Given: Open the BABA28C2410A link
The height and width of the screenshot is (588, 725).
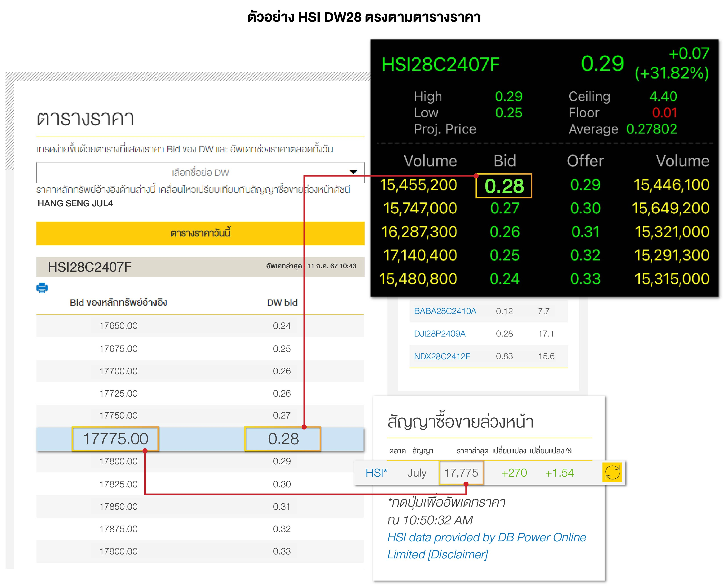Looking at the screenshot, I should pyautogui.click(x=445, y=311).
